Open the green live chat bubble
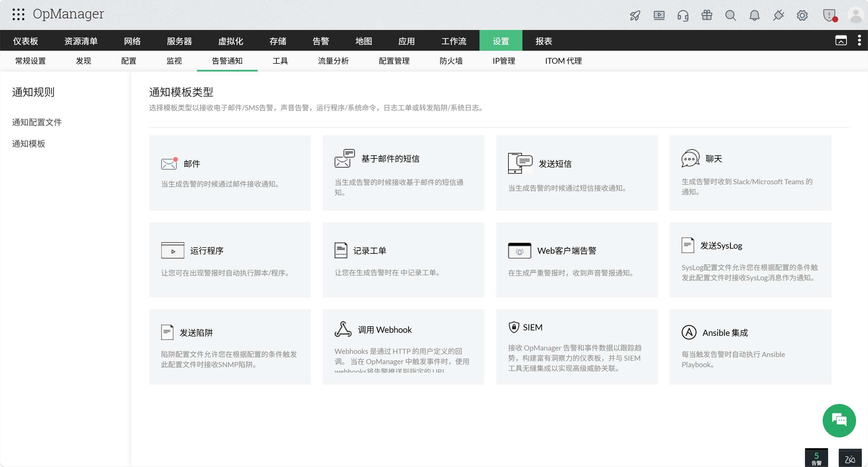Viewport: 868px width, 467px height. (x=839, y=420)
